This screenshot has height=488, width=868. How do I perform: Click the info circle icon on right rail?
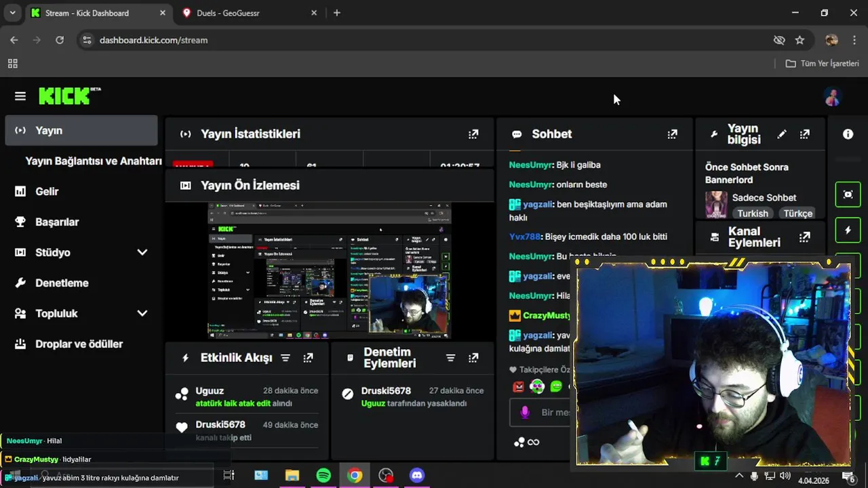(x=848, y=134)
